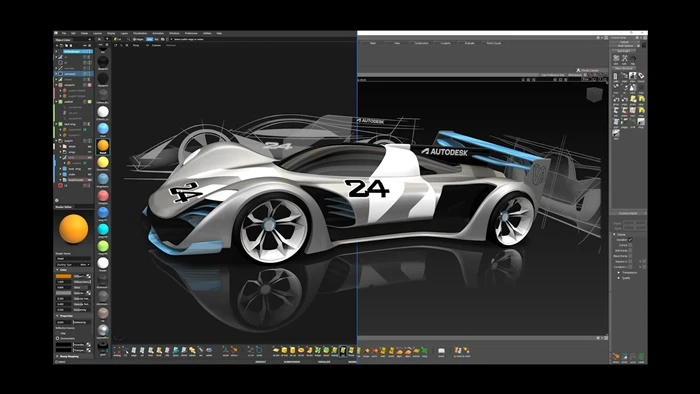The image size is (700, 394).
Task: Click the ViewCube in the right viewport corner
Action: tap(594, 95)
